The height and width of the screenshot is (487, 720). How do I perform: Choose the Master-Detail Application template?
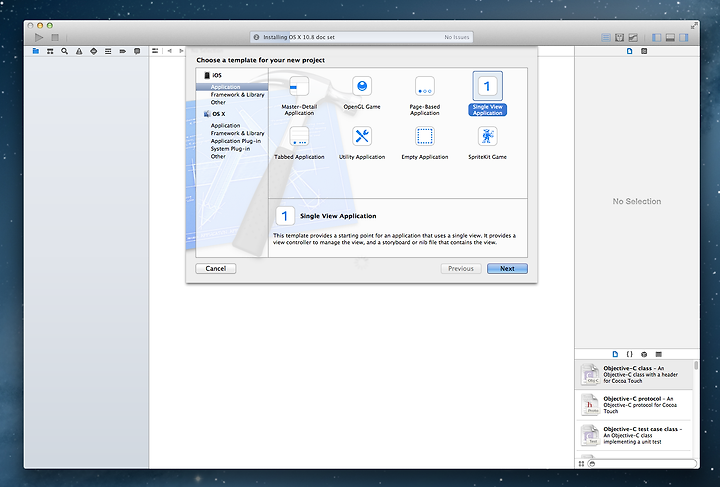point(299,96)
